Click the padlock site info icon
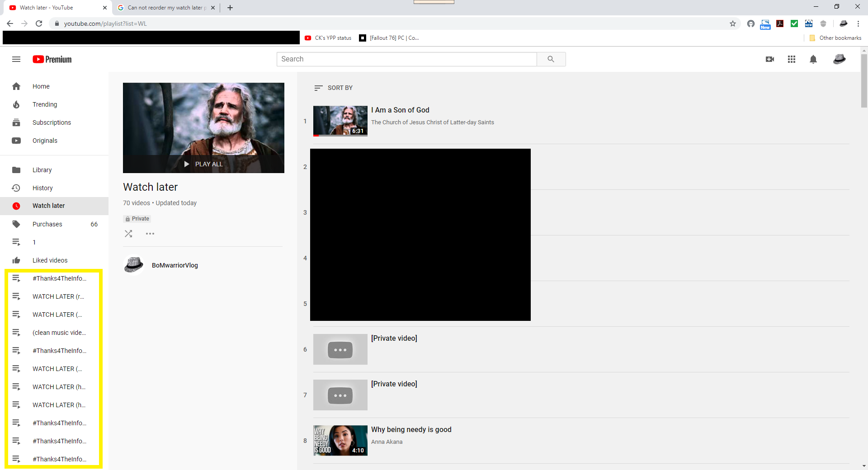Image resolution: width=868 pixels, height=470 pixels. pyautogui.click(x=57, y=23)
